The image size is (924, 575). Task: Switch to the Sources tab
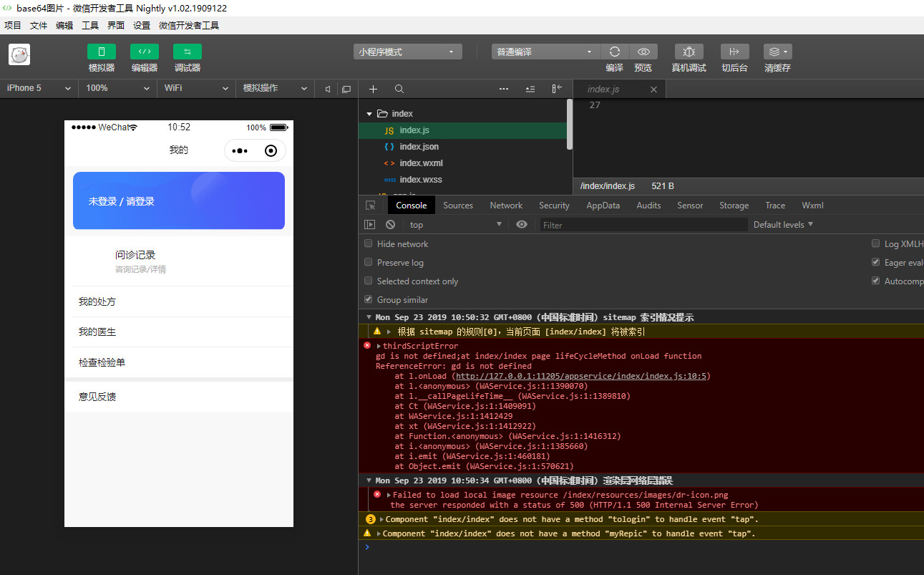coord(458,206)
